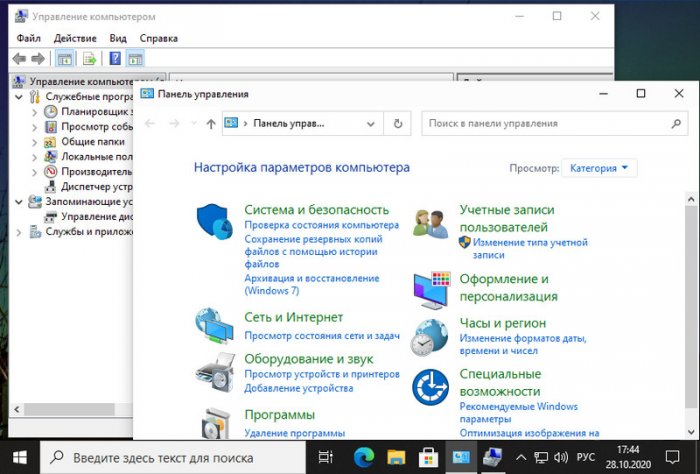Click Control Panel taskbar button
Screen dimensions: 700x474
click(x=461, y=457)
